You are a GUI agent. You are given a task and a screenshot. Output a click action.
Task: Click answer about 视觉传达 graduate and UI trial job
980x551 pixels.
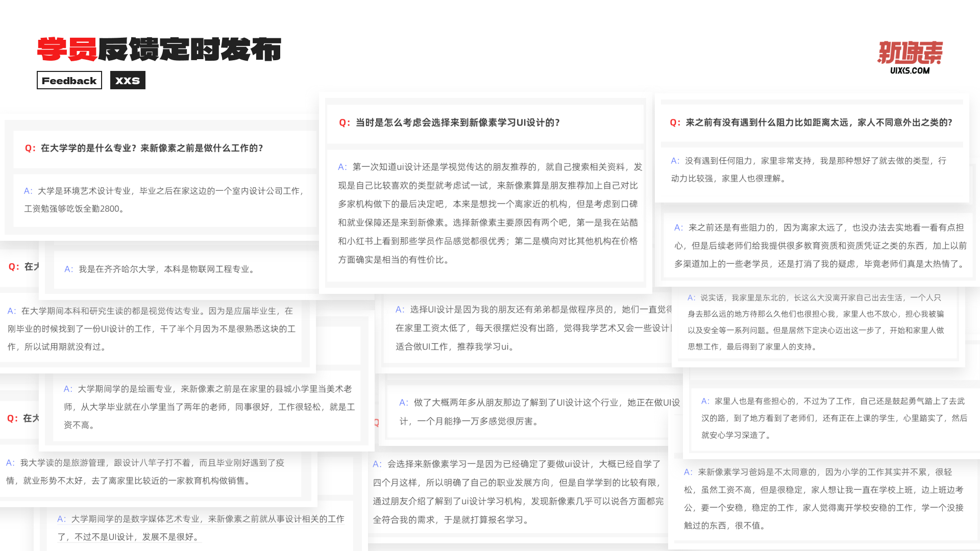pyautogui.click(x=151, y=329)
